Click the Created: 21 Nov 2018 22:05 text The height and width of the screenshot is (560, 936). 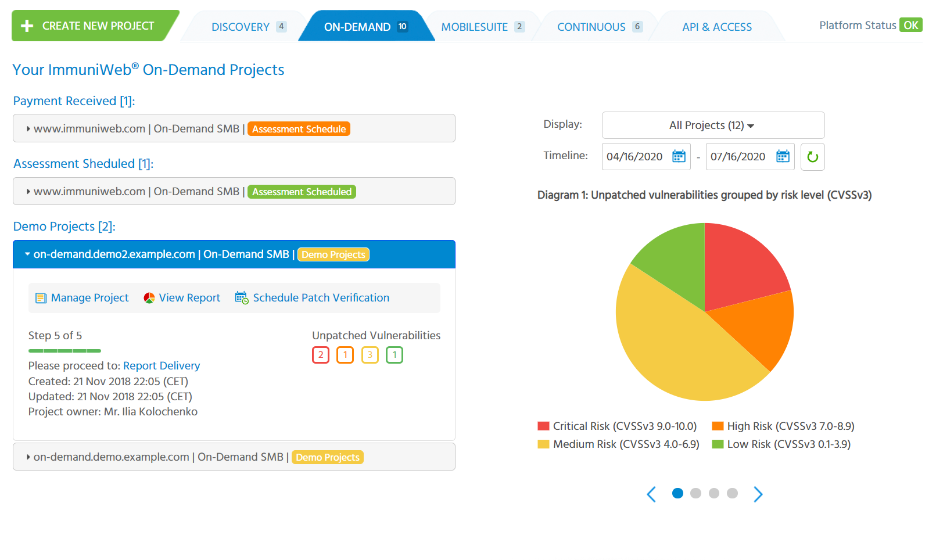pyautogui.click(x=108, y=382)
